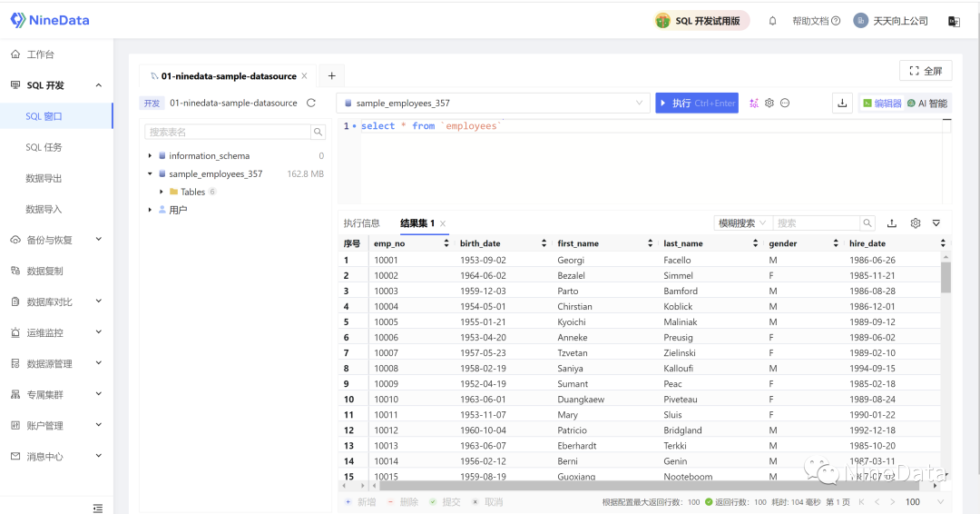
Task: Click the NineData logo
Action: [50, 20]
